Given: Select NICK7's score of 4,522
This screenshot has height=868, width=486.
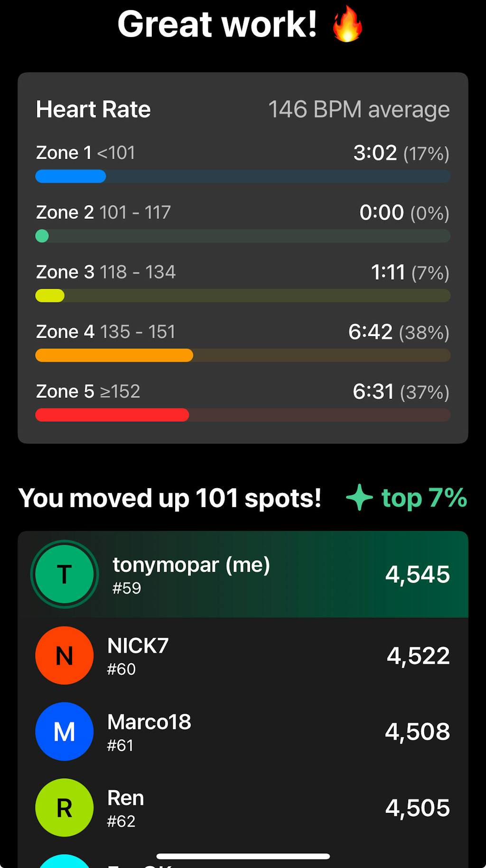Looking at the screenshot, I should [418, 656].
